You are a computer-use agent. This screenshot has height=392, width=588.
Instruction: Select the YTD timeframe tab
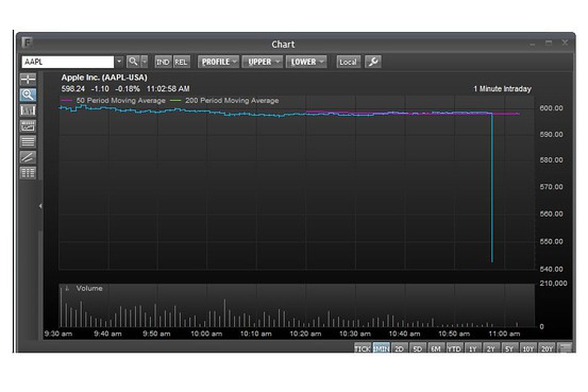453,349
